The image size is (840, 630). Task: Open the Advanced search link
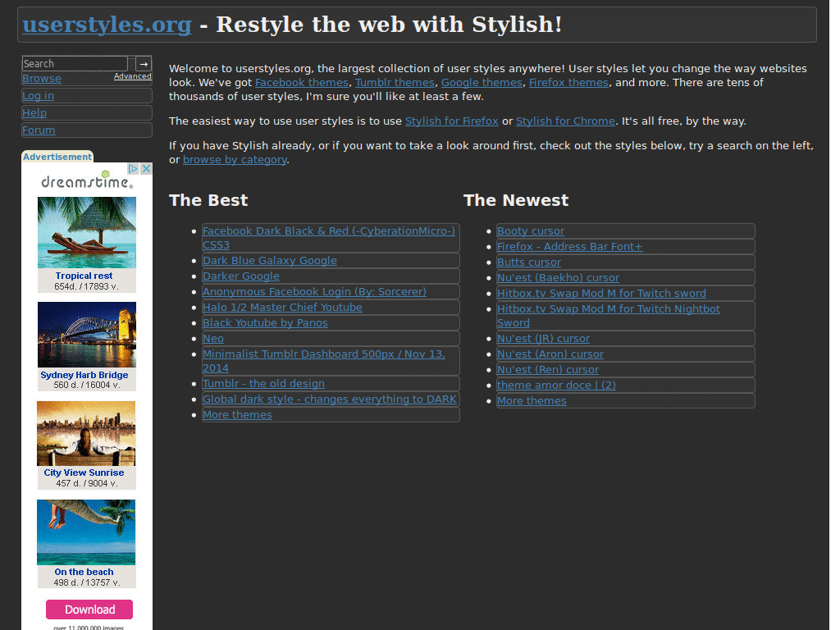coord(132,76)
